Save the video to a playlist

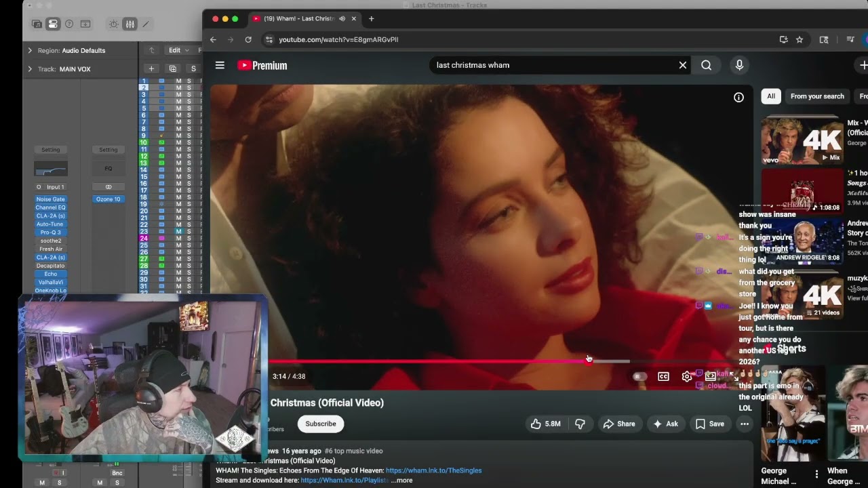point(710,424)
